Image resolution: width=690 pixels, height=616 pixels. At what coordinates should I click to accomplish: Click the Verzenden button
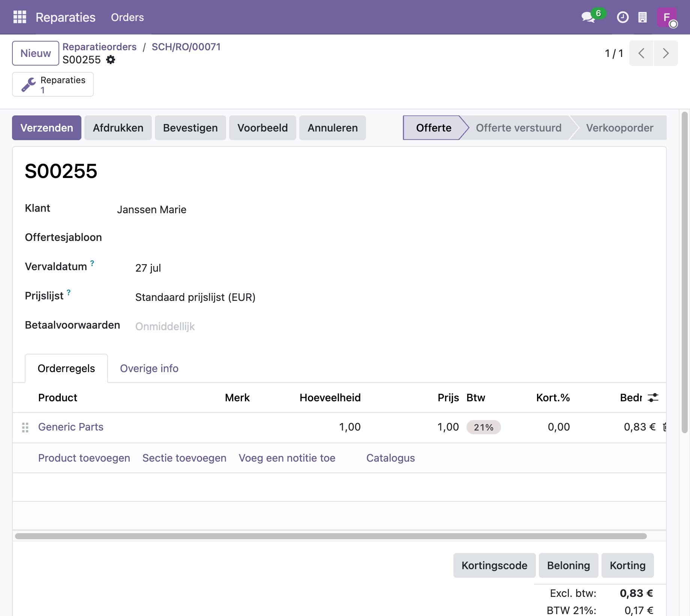(46, 128)
